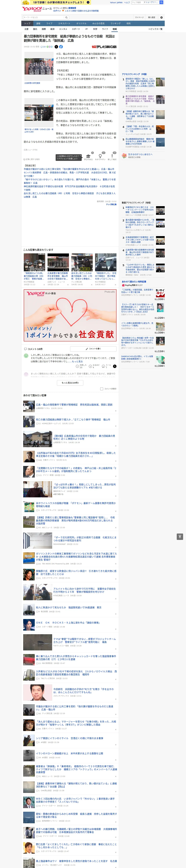Open the 米ホワイトハウスの投稿が物議 ポケモン article
This screenshot has width=186, height=868.
tap(76, 504)
